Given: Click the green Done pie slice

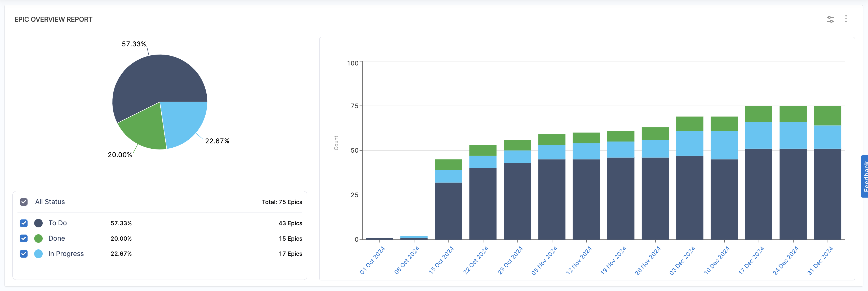Looking at the screenshot, I should [145, 130].
